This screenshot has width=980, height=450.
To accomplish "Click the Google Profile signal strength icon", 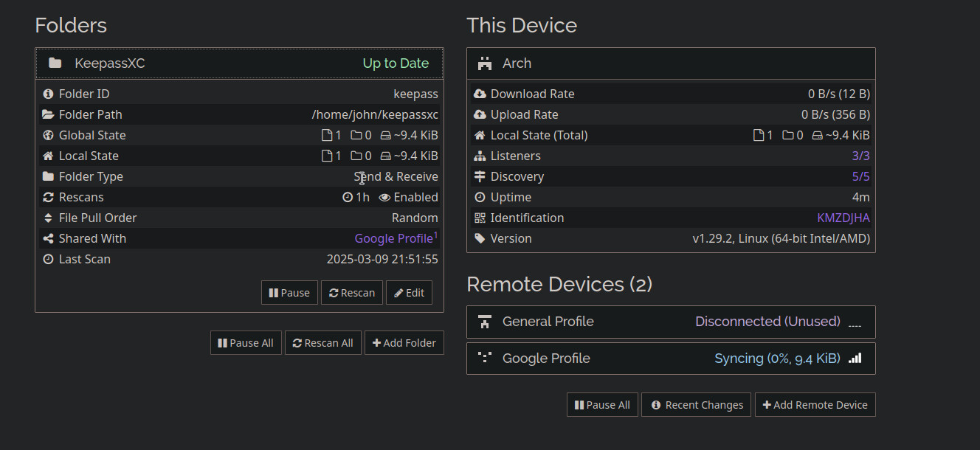I will click(x=855, y=359).
